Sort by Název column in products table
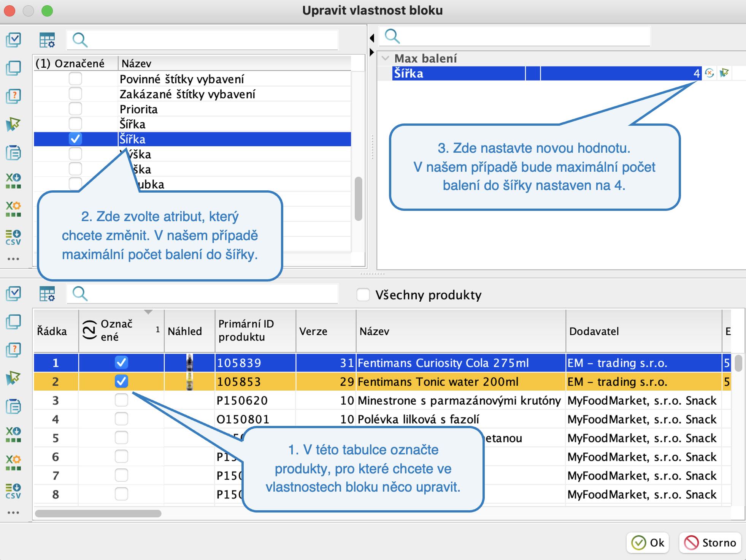Screen dimensions: 746x560 (x=461, y=331)
